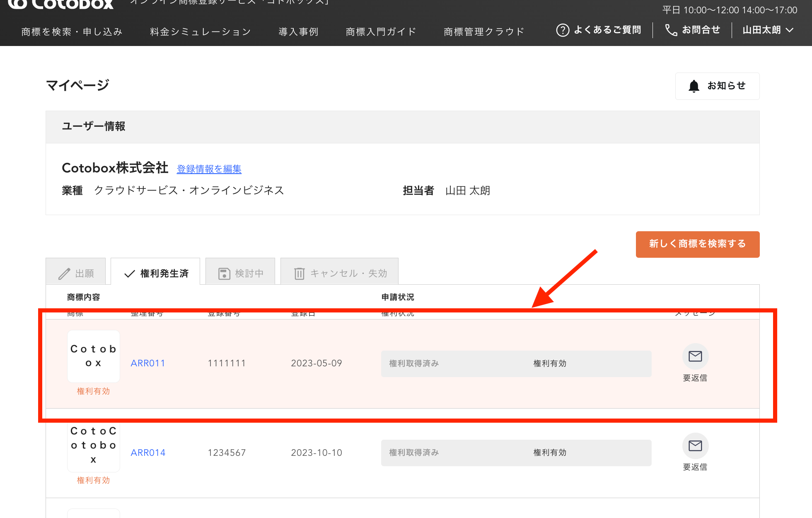Click the 登録情報を編集 link
Image resolution: width=812 pixels, height=518 pixels.
(209, 169)
